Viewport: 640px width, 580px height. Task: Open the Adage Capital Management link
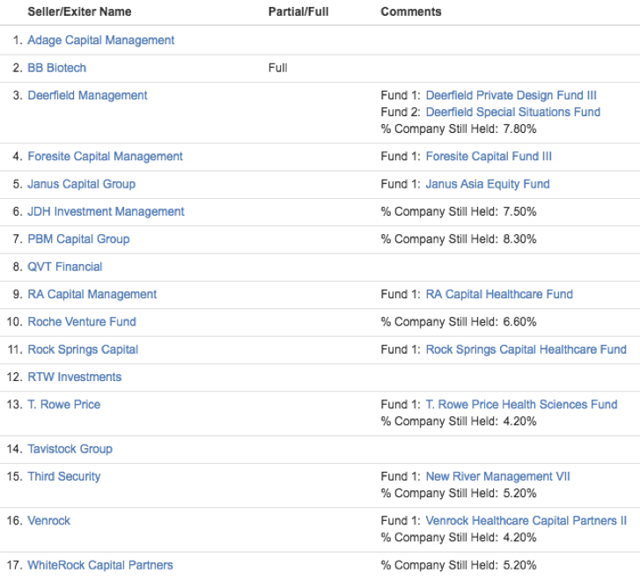point(101,40)
